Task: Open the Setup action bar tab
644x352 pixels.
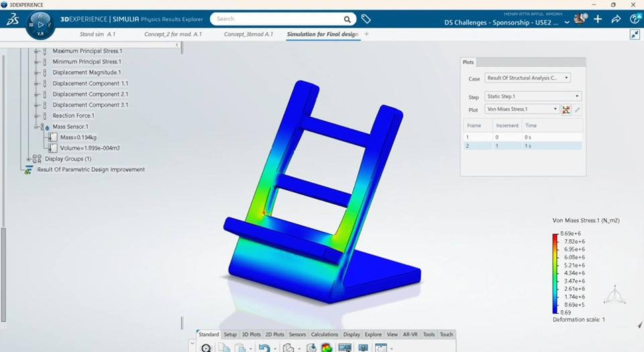Action: (x=230, y=335)
